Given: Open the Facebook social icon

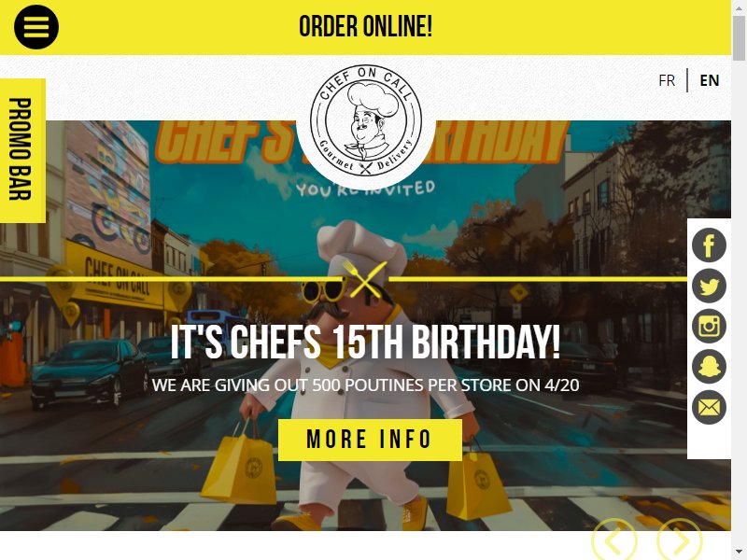Looking at the screenshot, I should (x=709, y=245).
